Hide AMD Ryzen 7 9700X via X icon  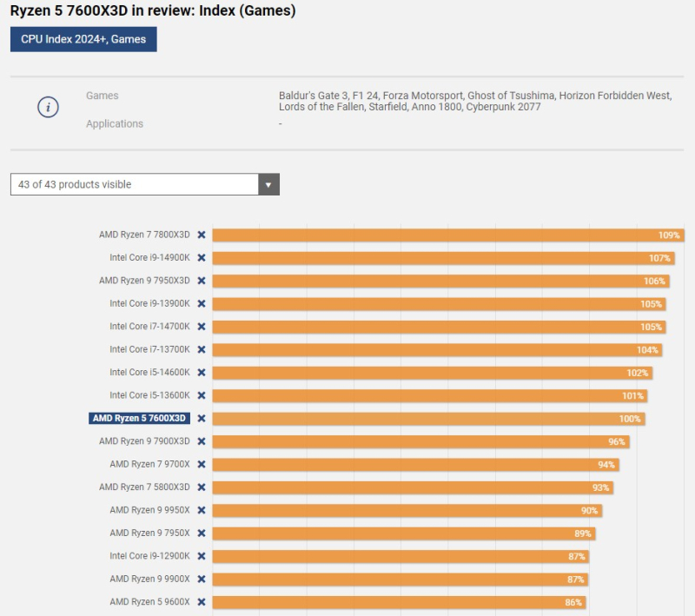click(x=202, y=464)
